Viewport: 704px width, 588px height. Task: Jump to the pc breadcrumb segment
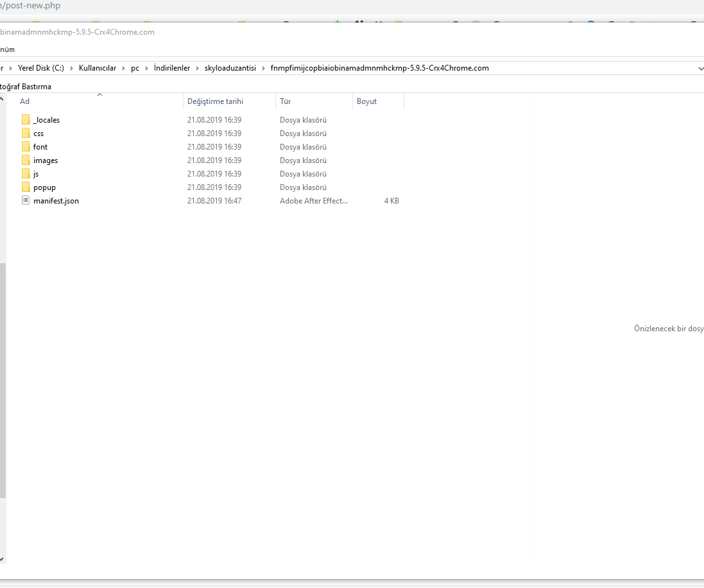[135, 68]
